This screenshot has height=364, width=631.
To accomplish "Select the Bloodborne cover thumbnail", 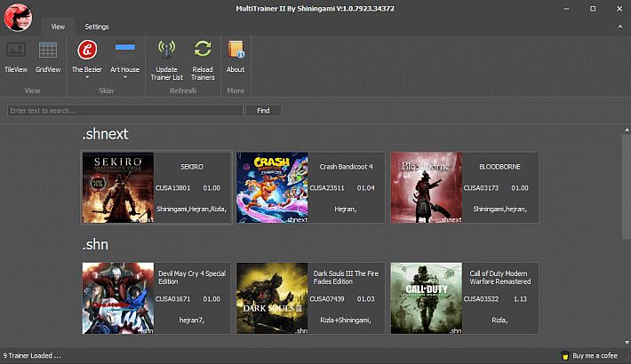I will (427, 187).
